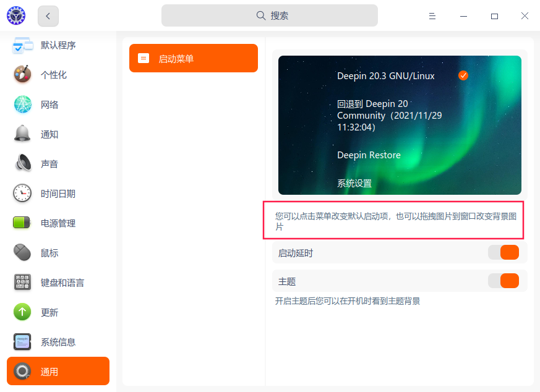This screenshot has width=540, height=392.
Task: Go to the 声音 label in the sidebar
Action: (49, 164)
